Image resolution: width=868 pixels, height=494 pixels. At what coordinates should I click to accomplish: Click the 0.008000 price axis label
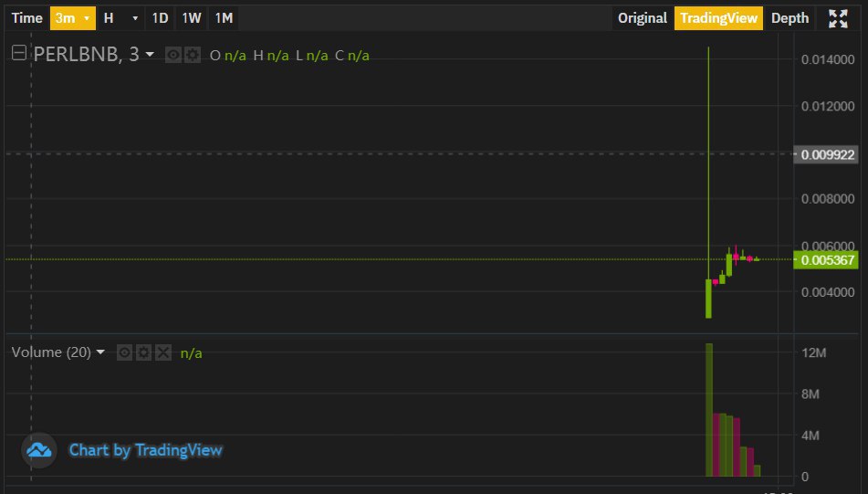pyautogui.click(x=828, y=198)
